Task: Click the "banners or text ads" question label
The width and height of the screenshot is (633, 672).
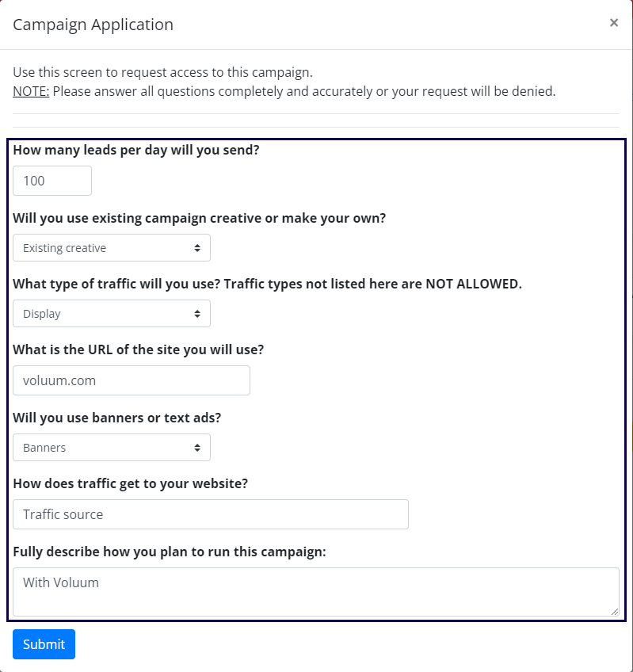Action: (x=117, y=418)
